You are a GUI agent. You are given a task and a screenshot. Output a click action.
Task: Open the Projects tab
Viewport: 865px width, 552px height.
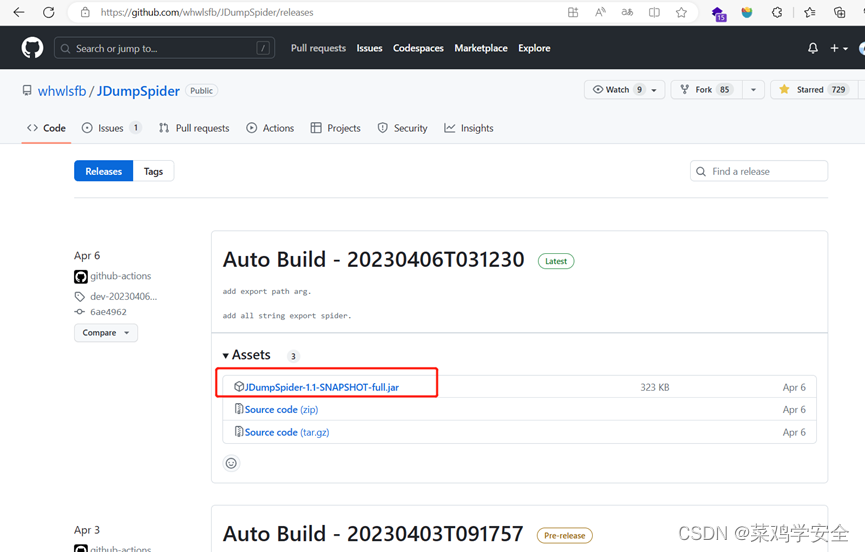click(x=335, y=128)
